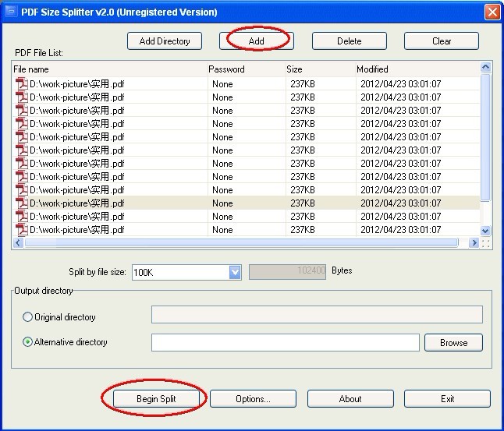Open the Options dialog
Screen dimensions: 504x431
point(253,398)
